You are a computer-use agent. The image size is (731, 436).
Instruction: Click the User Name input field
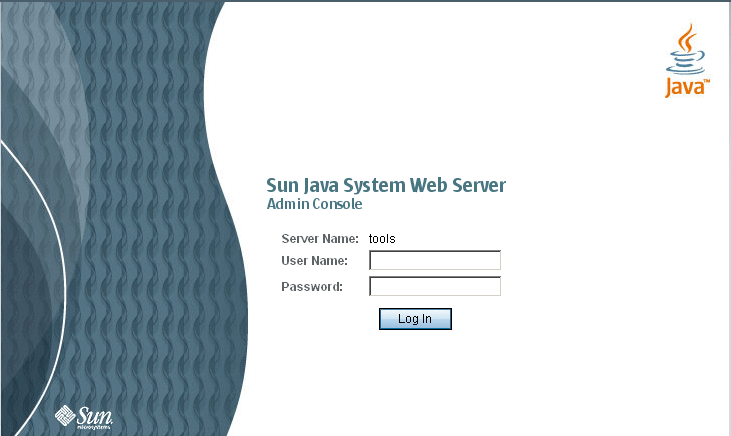tap(435, 260)
